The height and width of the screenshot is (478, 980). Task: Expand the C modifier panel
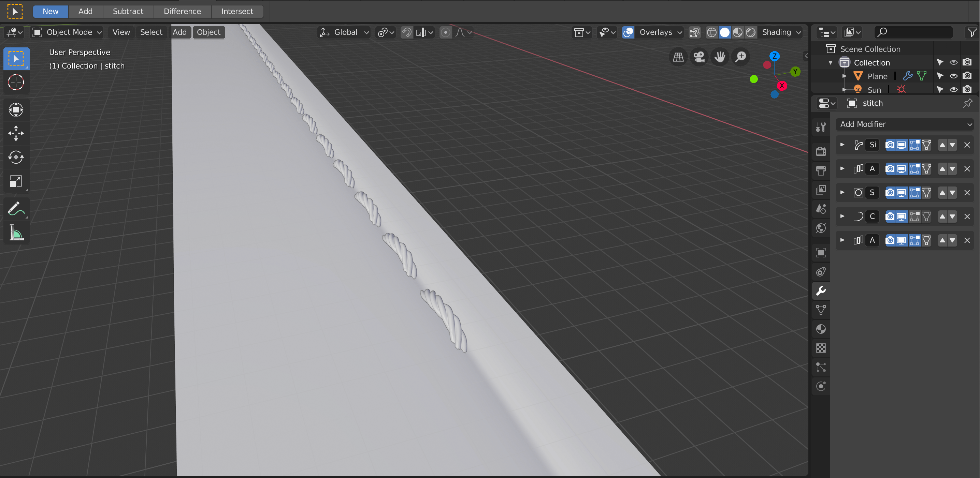tap(842, 216)
